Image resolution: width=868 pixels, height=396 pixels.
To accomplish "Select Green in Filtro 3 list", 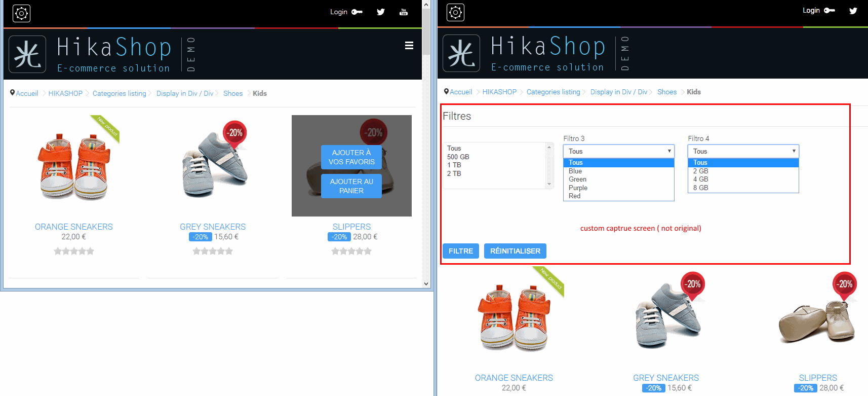I will 619,179.
